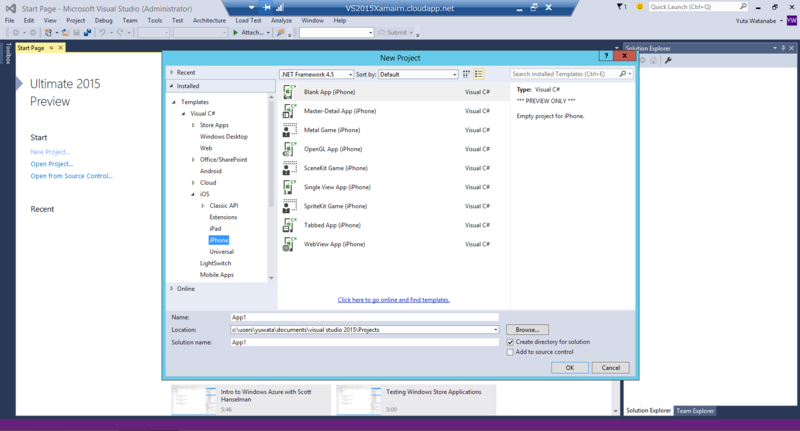Click into the project Name field

[364, 317]
